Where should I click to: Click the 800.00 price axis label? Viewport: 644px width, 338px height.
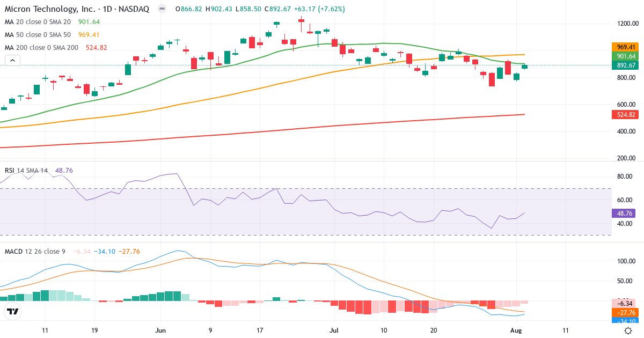627,77
